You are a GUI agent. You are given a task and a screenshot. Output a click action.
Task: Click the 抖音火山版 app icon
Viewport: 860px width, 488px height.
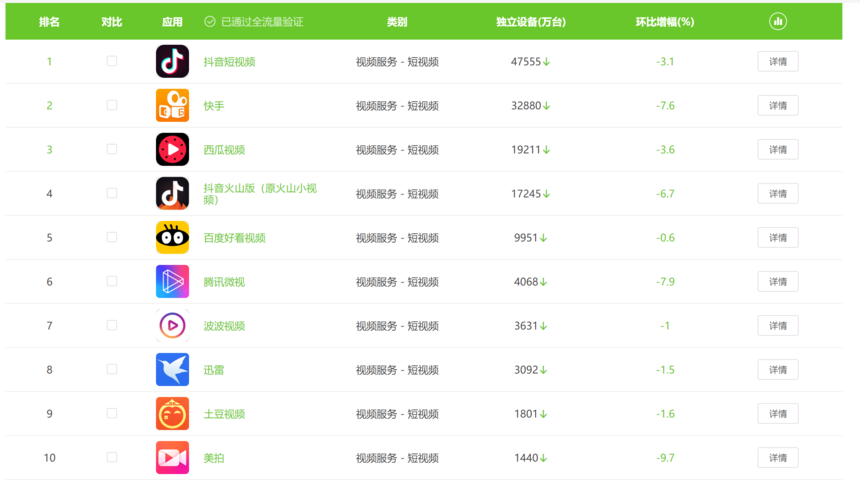click(x=172, y=194)
